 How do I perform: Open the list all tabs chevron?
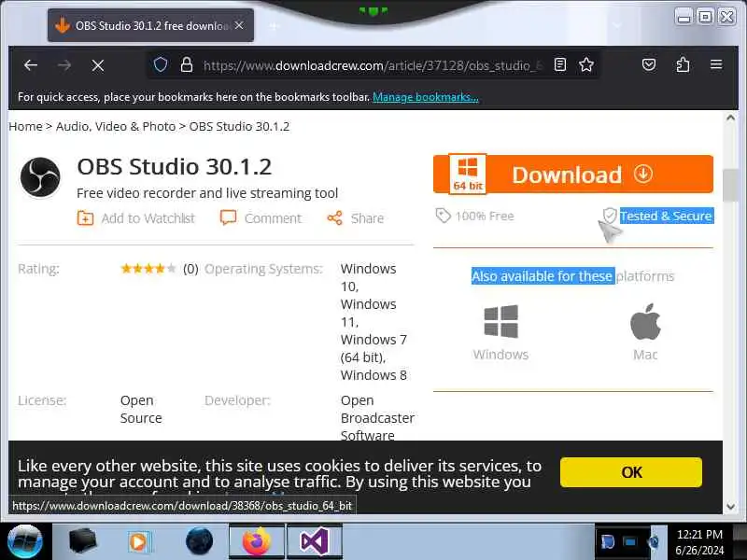tap(617, 26)
